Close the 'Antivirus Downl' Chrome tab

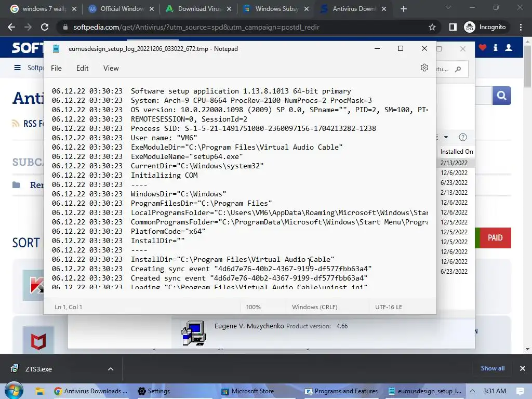tap(384, 9)
